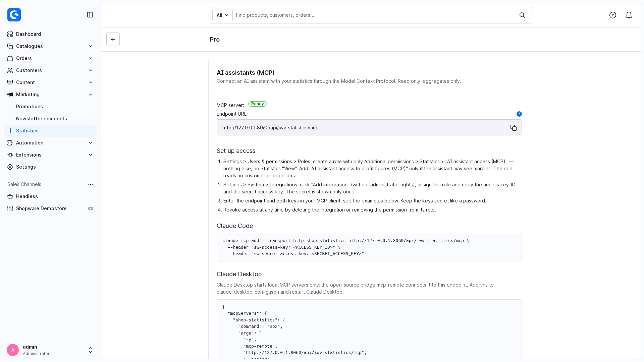The width and height of the screenshot is (644, 362).
Task: Expand the Orders menu chevron
Action: [x=91, y=58]
